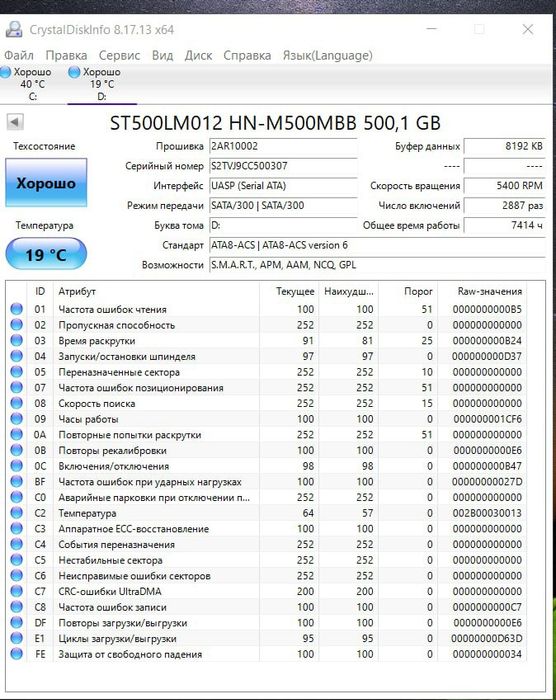The height and width of the screenshot is (700, 556).
Task: Click status icon for attribute BF row
Action: pyautogui.click(x=17, y=481)
